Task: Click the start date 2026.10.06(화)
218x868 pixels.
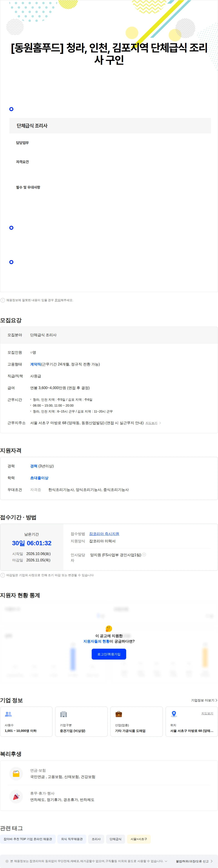Action: (x=38, y=554)
